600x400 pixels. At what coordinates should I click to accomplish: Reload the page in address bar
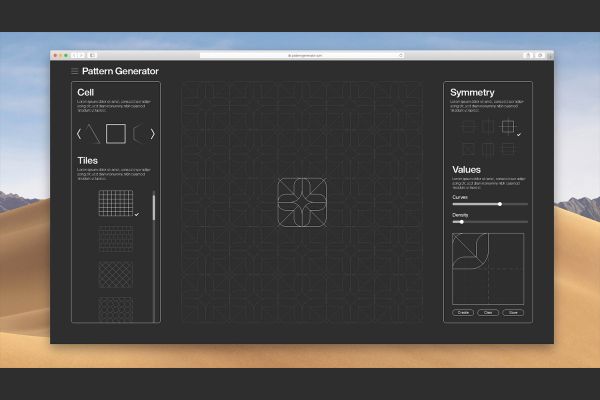pyautogui.click(x=401, y=56)
